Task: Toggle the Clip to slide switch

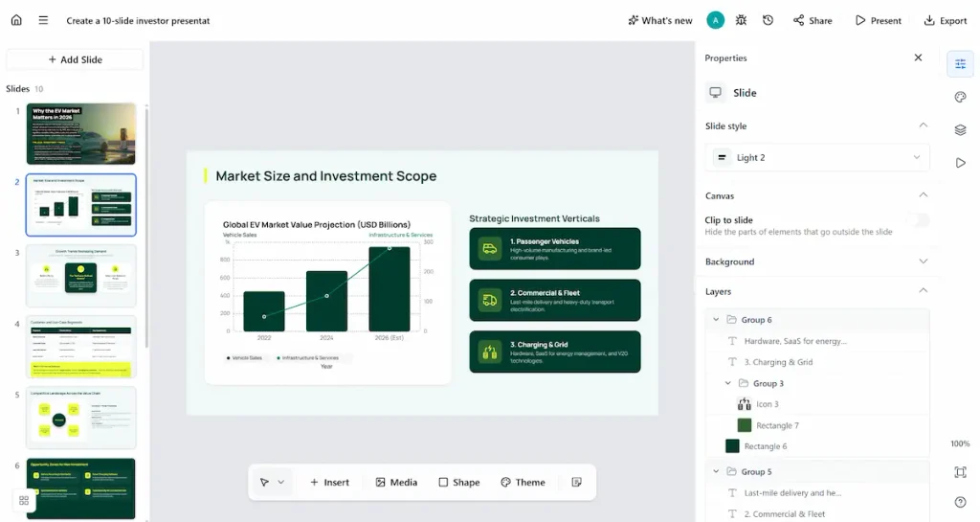Action: click(919, 220)
